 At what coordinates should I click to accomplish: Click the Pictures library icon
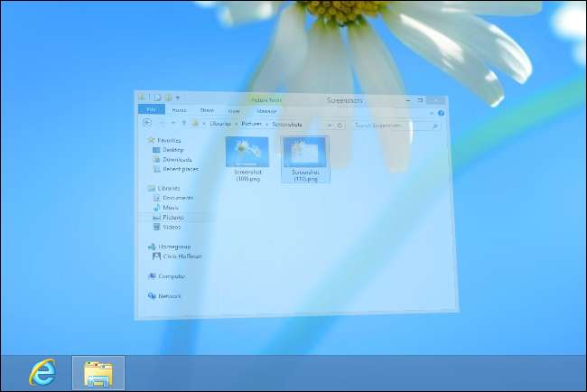pyautogui.click(x=156, y=217)
